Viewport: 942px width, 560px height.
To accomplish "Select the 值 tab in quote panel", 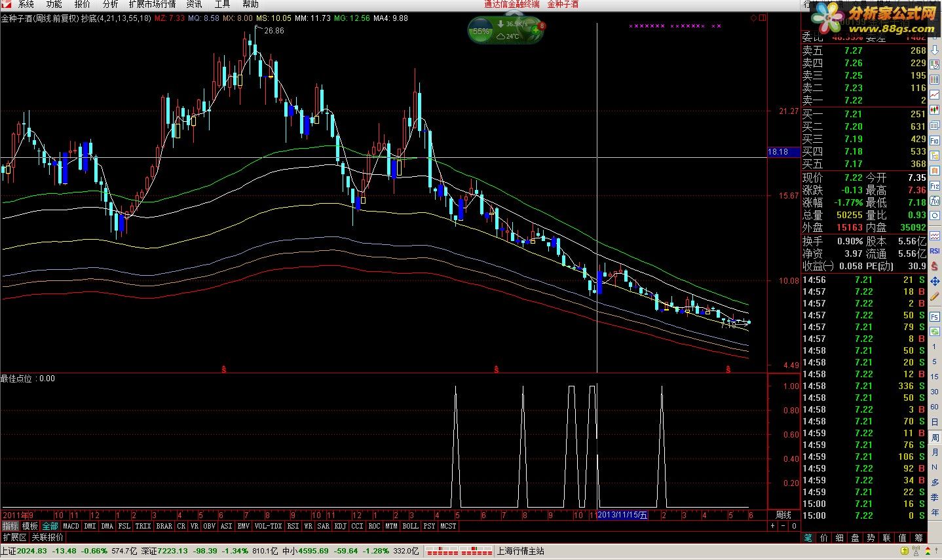I will click(x=903, y=538).
